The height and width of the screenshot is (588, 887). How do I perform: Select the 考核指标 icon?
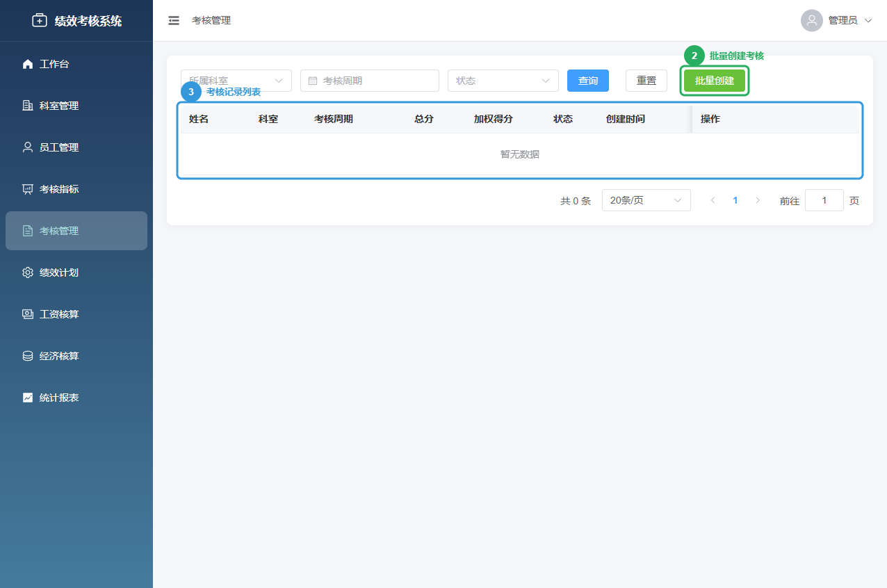tap(27, 188)
